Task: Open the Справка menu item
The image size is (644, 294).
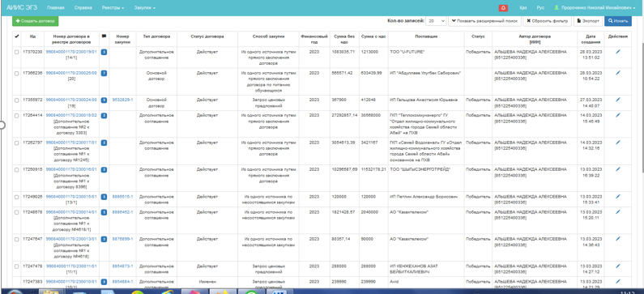Action: click(x=83, y=8)
